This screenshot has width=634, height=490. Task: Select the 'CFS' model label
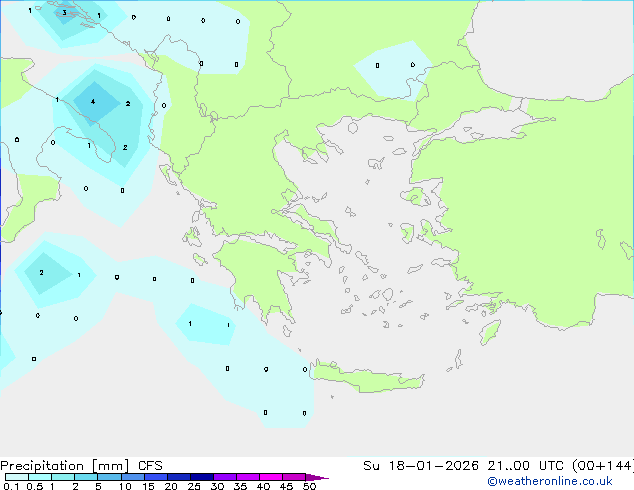click(x=150, y=466)
